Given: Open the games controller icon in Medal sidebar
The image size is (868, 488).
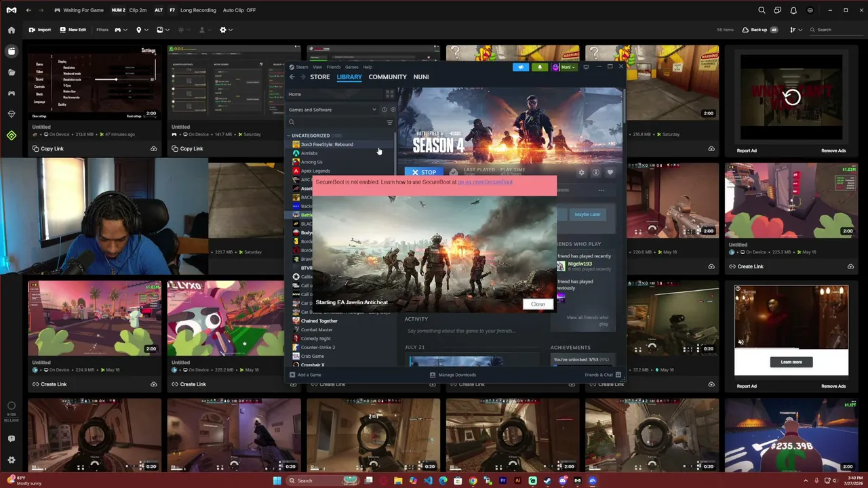Looking at the screenshot, I should click(x=12, y=93).
